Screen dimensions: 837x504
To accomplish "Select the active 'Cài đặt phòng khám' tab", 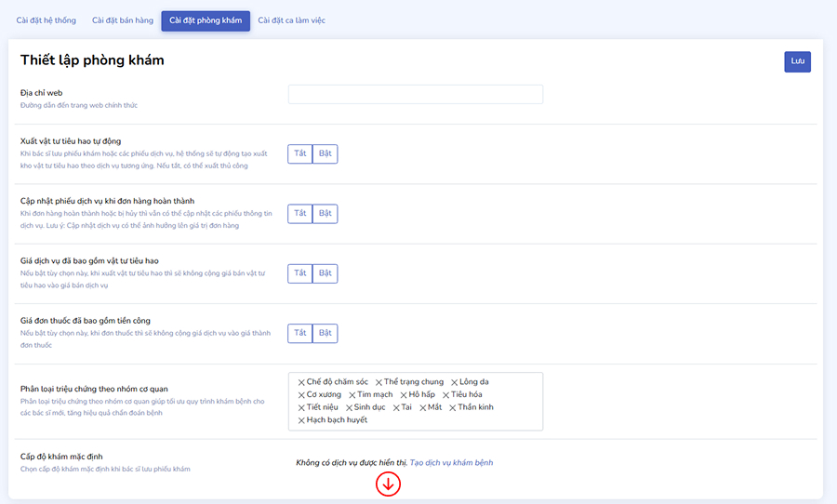I will pos(206,20).
